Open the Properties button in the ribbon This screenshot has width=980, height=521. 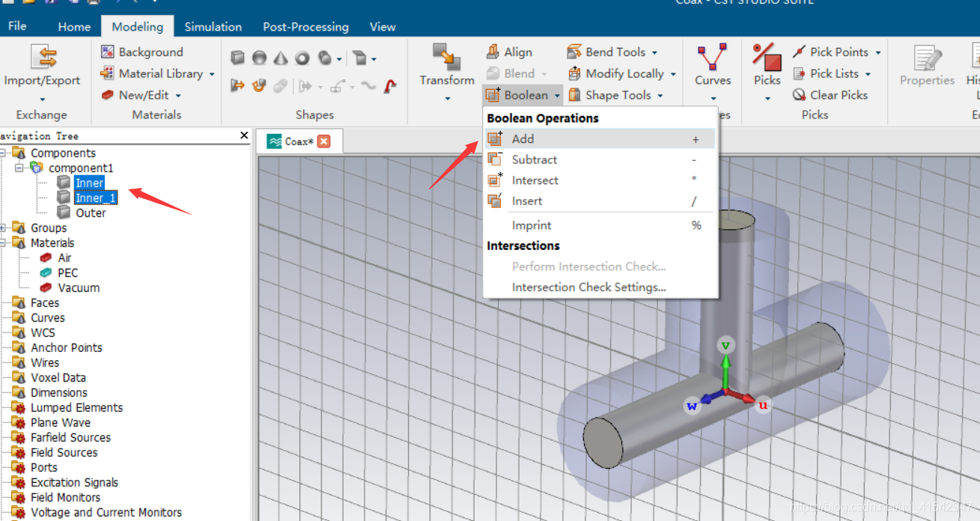click(927, 66)
